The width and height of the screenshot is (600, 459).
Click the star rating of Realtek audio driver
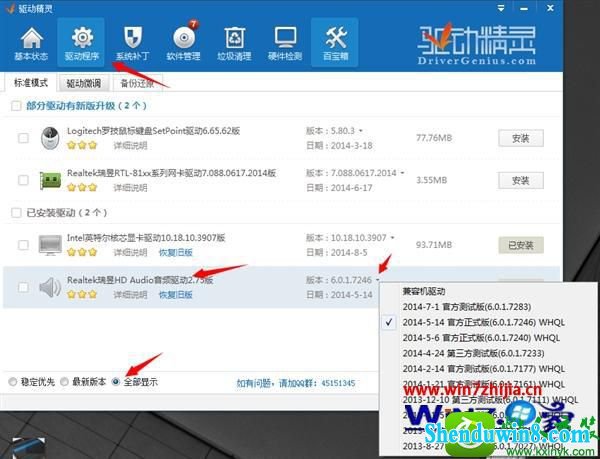click(x=82, y=295)
